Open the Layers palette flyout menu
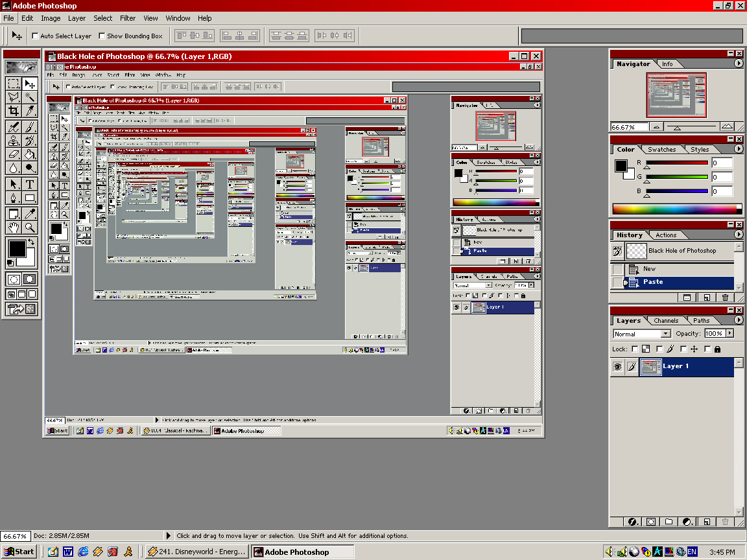This screenshot has width=747, height=560. click(x=739, y=320)
